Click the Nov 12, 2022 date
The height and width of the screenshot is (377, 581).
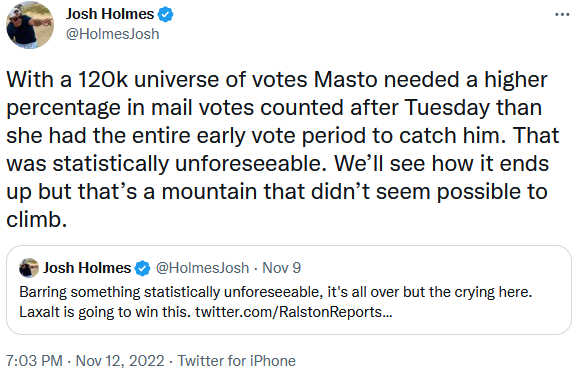click(120, 361)
